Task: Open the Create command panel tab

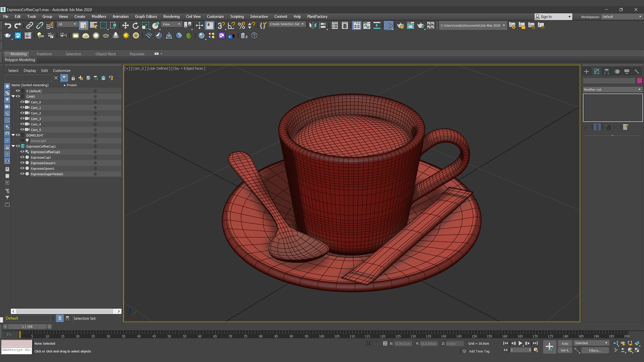Action: click(586, 71)
